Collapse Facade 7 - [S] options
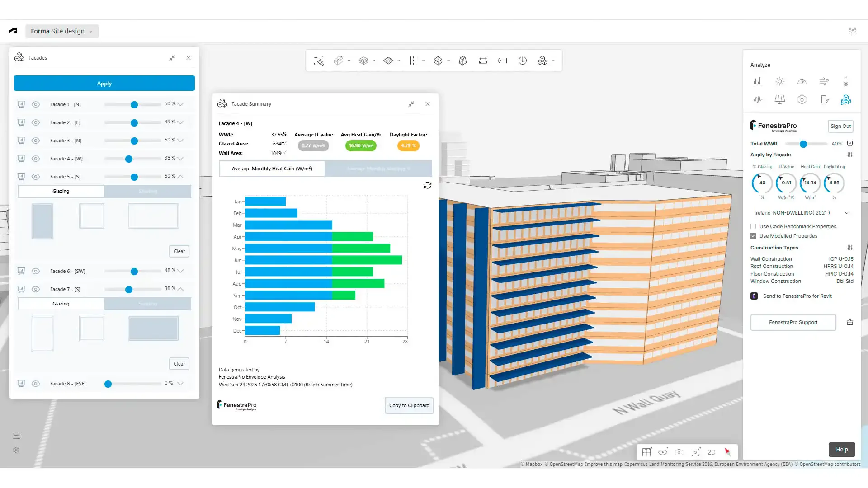This screenshot has height=488, width=868. (180, 289)
